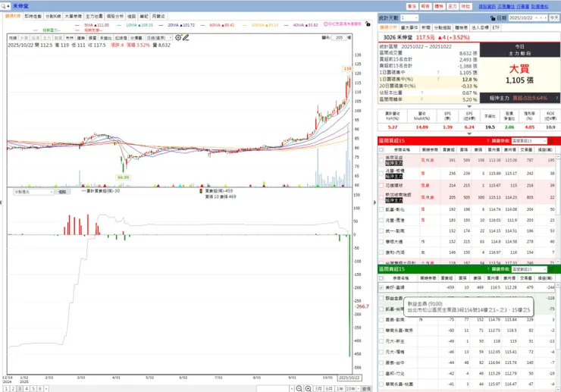The height and width of the screenshot is (392, 561).
Task: Expand the triangle below the EPS metrics row
Action: tap(469, 133)
